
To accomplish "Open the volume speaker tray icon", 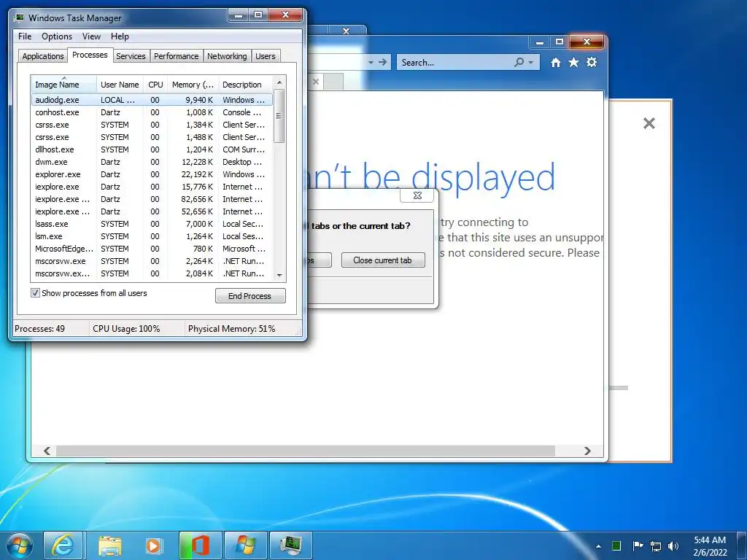I will tap(673, 546).
